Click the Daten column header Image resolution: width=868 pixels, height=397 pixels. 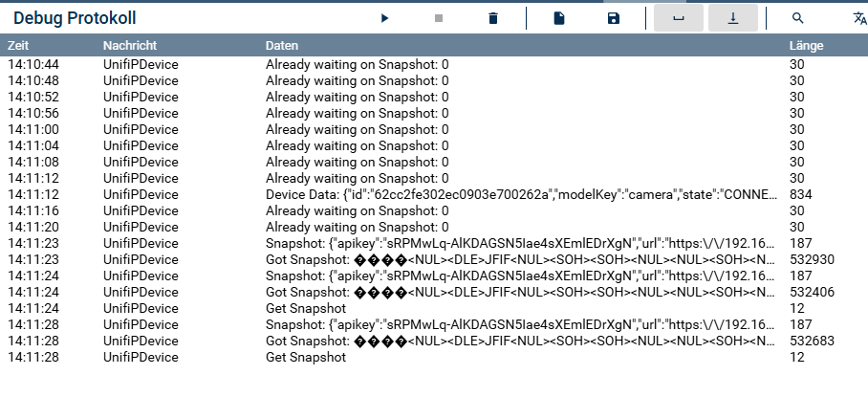(x=282, y=46)
